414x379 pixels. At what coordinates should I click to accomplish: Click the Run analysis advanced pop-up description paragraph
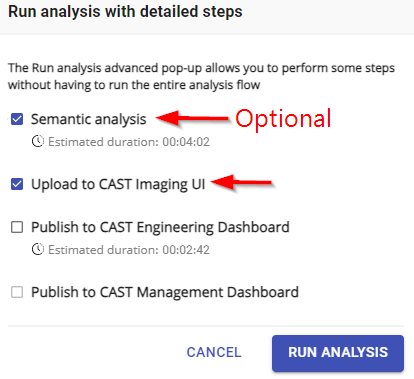(201, 76)
